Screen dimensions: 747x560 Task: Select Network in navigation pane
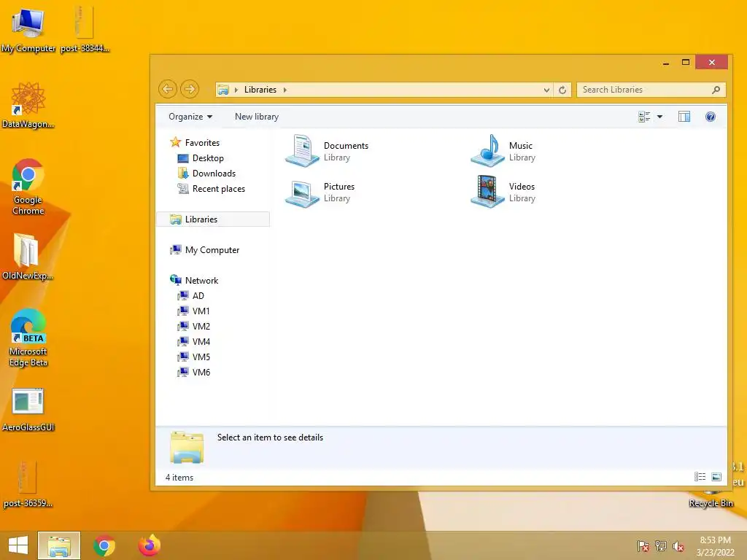point(201,281)
